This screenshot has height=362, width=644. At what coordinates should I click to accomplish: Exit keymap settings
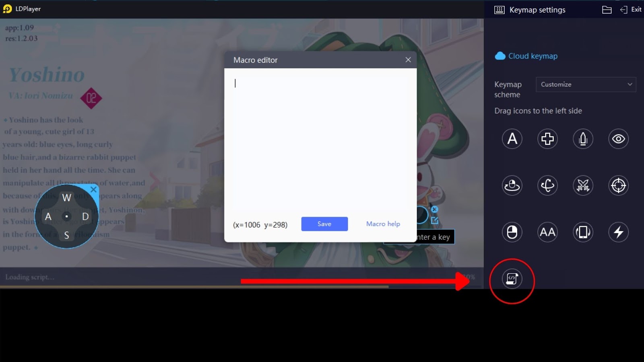point(631,10)
